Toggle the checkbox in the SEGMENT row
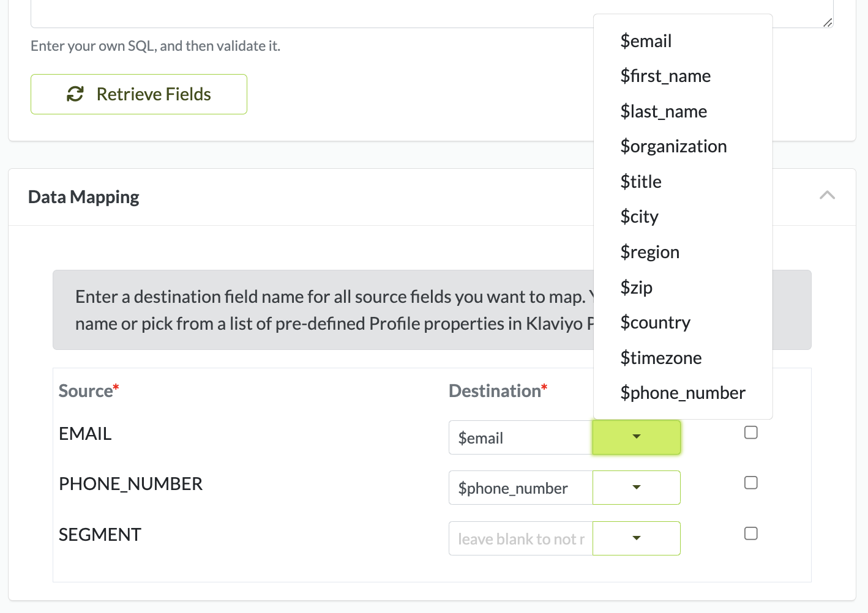868x613 pixels. [750, 533]
